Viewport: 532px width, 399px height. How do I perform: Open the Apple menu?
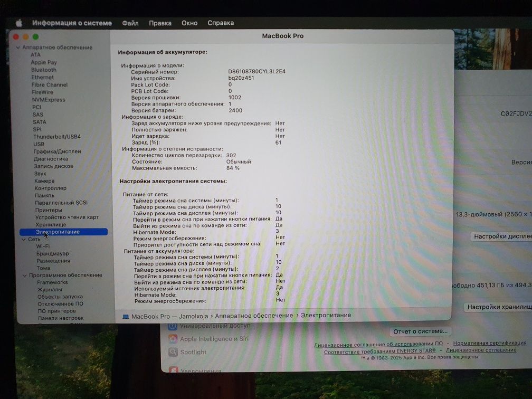(20, 23)
